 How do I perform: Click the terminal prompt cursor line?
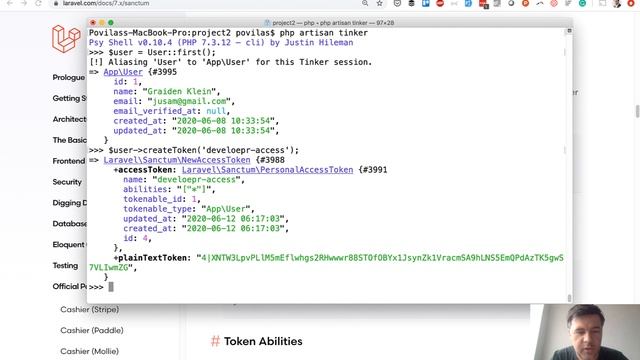tap(111, 287)
